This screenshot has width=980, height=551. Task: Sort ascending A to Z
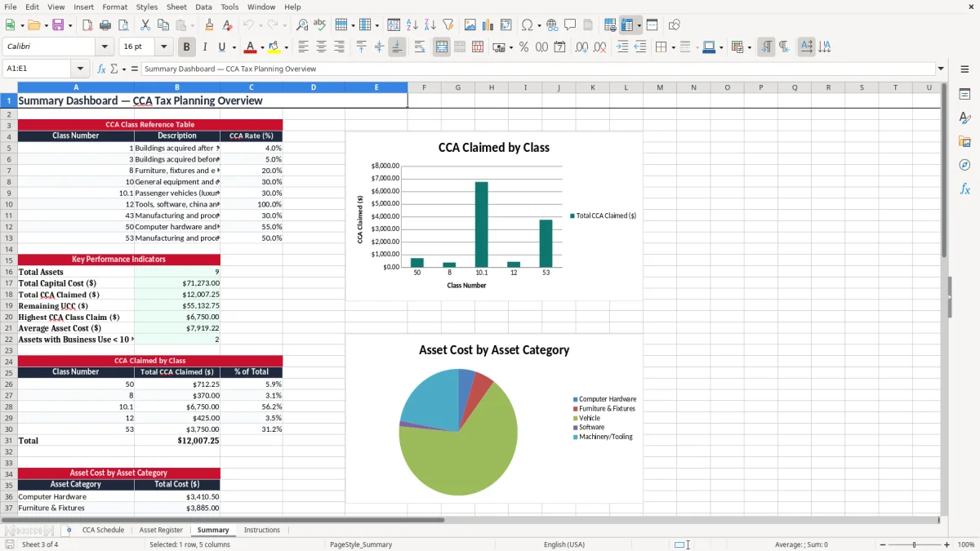tap(412, 25)
